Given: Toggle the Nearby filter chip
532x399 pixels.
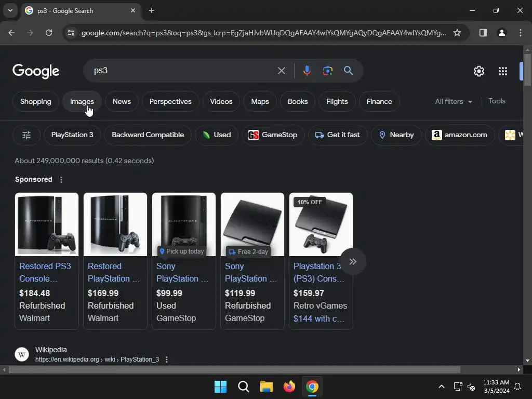Looking at the screenshot, I should click(396, 135).
